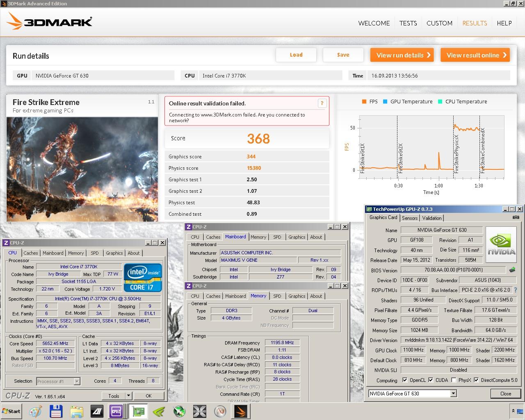Viewport: 525px width, 420px height.
Task: Open Paint from the taskbar palette icon
Action: (x=35, y=411)
